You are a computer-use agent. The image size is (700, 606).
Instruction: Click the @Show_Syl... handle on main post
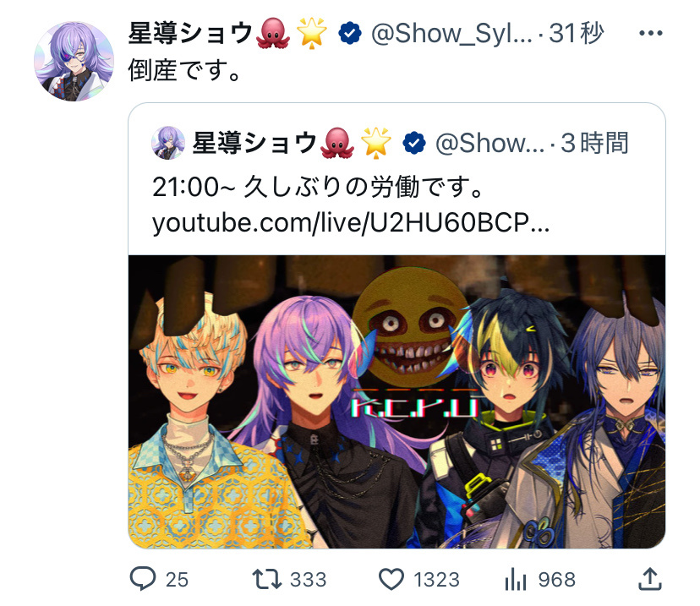click(x=451, y=33)
